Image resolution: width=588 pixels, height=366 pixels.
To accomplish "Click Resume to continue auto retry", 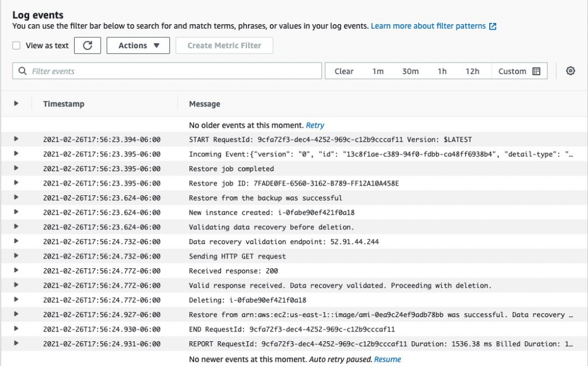I will [x=388, y=359].
